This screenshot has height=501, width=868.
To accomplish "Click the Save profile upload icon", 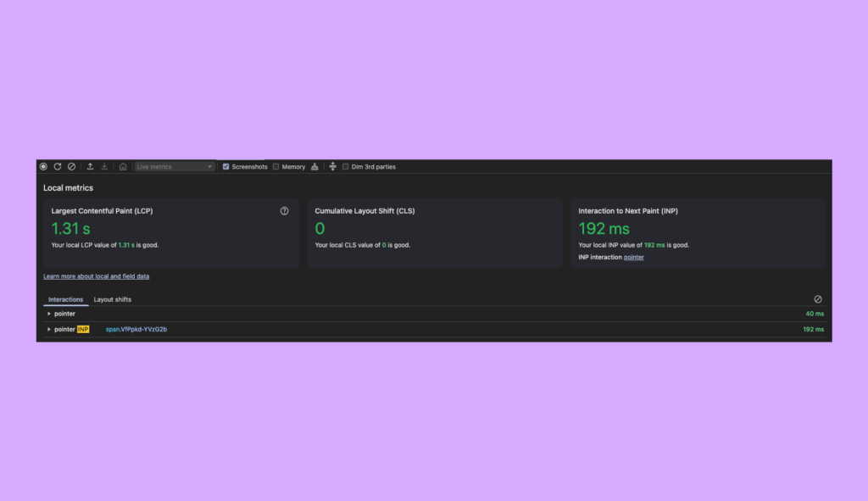I will (x=90, y=166).
